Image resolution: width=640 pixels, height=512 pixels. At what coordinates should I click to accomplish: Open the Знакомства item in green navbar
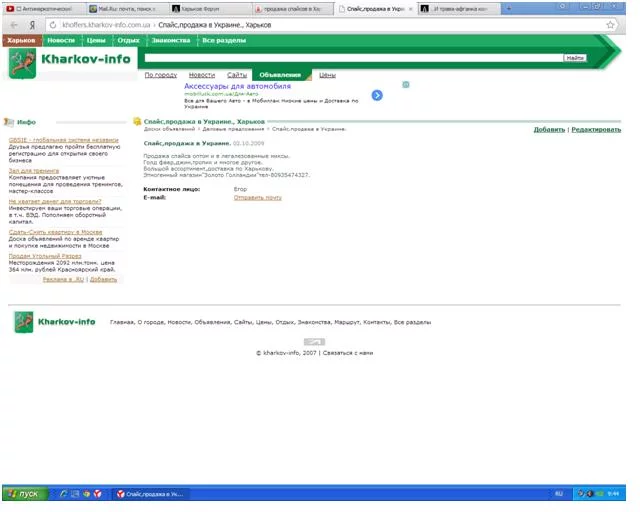pos(170,41)
